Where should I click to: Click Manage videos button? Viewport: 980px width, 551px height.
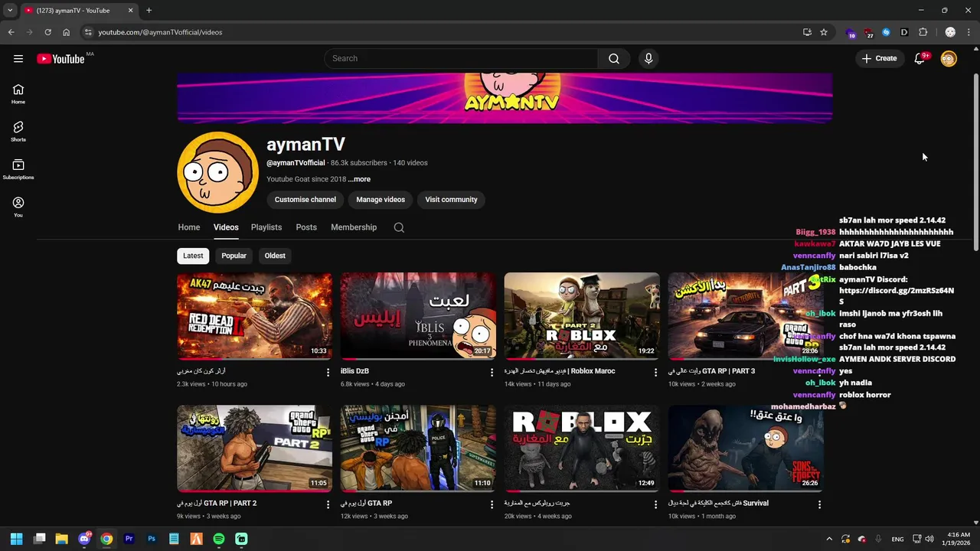pos(381,200)
